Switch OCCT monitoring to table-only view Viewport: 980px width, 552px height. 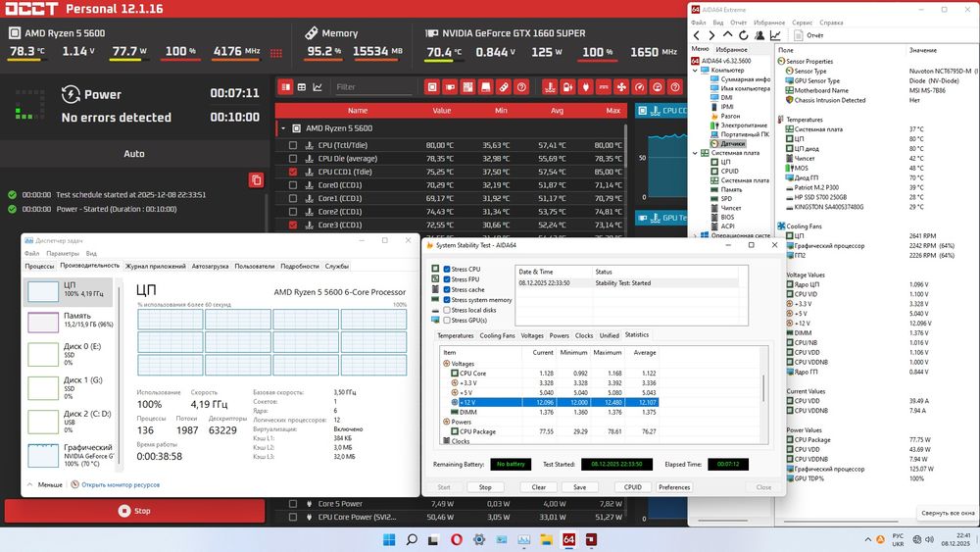tap(302, 87)
